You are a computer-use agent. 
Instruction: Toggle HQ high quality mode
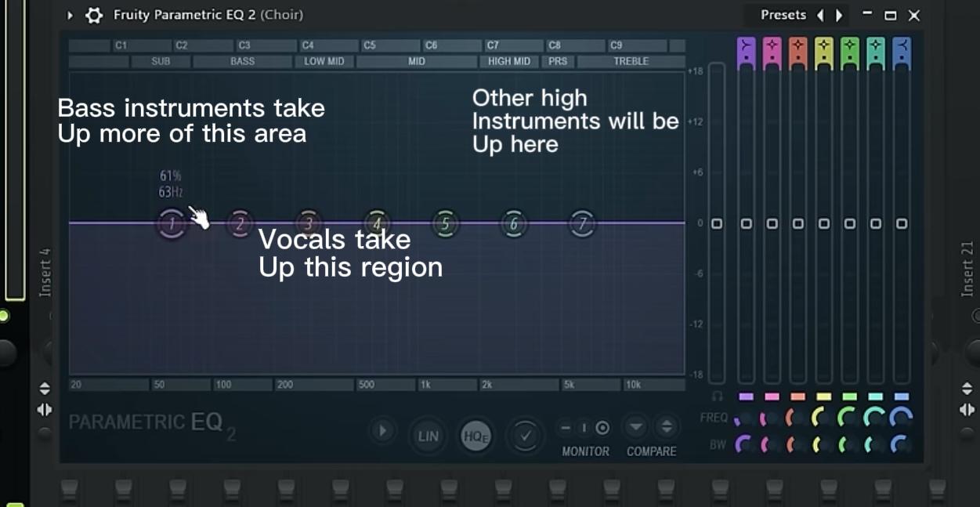point(476,436)
